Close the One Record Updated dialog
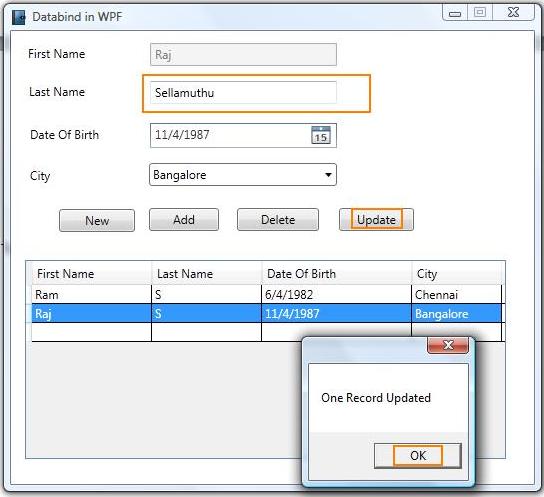 click(448, 345)
